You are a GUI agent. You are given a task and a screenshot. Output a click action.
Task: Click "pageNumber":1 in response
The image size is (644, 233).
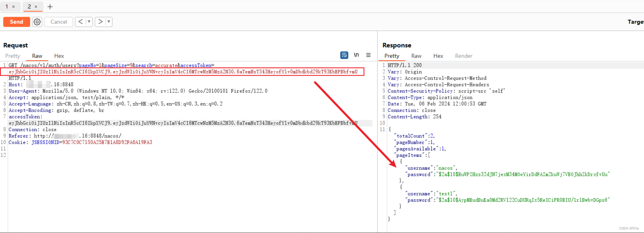[x=414, y=142]
